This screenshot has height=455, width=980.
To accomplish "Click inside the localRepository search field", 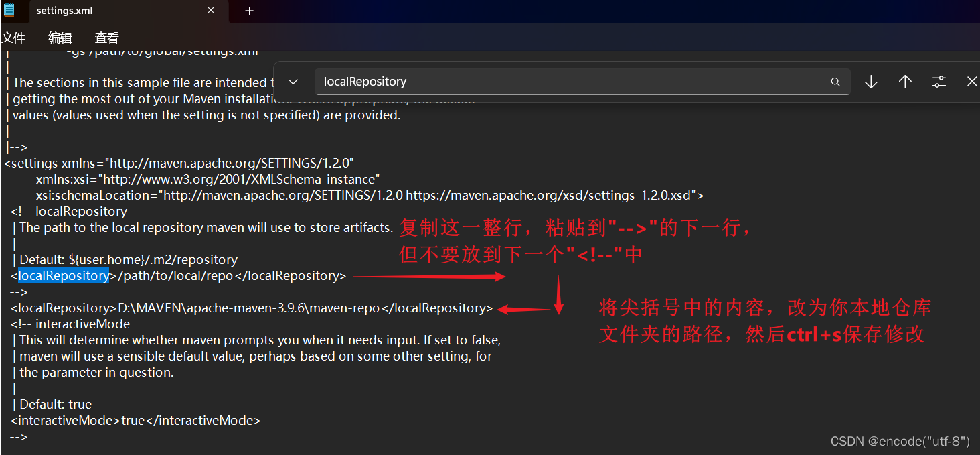I will pyautogui.click(x=469, y=82).
